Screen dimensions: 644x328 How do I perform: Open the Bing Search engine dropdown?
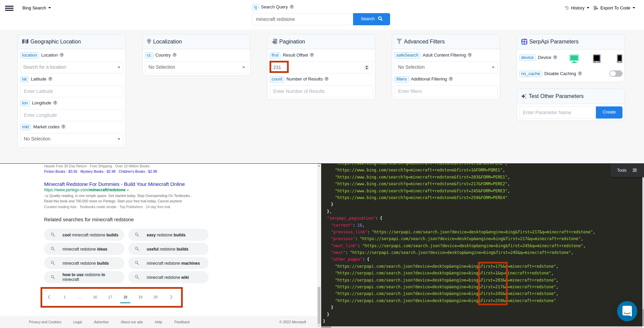(36, 8)
